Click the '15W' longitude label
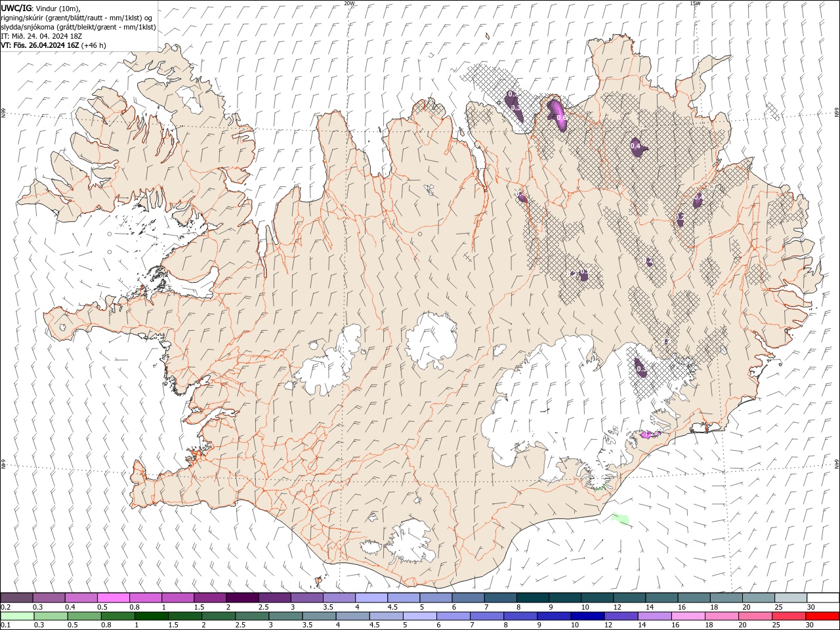The image size is (840, 630). click(x=695, y=3)
